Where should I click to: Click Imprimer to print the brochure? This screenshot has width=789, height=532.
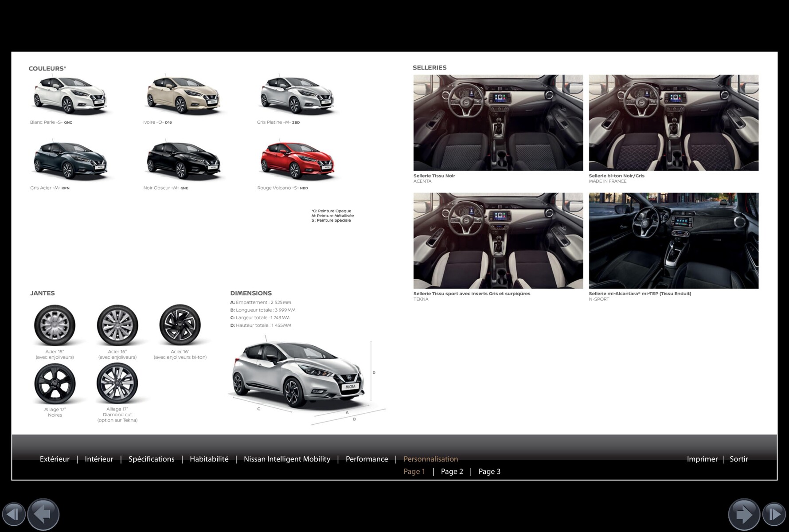coord(702,459)
